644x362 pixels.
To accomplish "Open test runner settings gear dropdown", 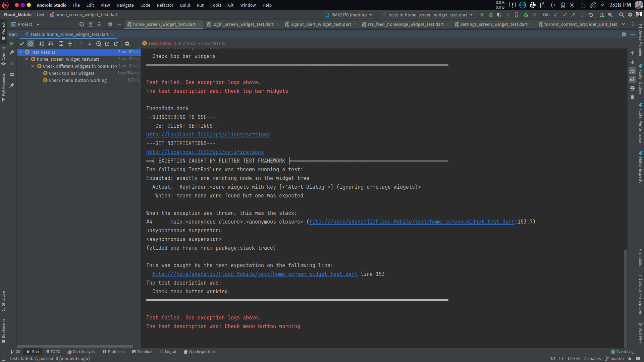I will pos(127,44).
